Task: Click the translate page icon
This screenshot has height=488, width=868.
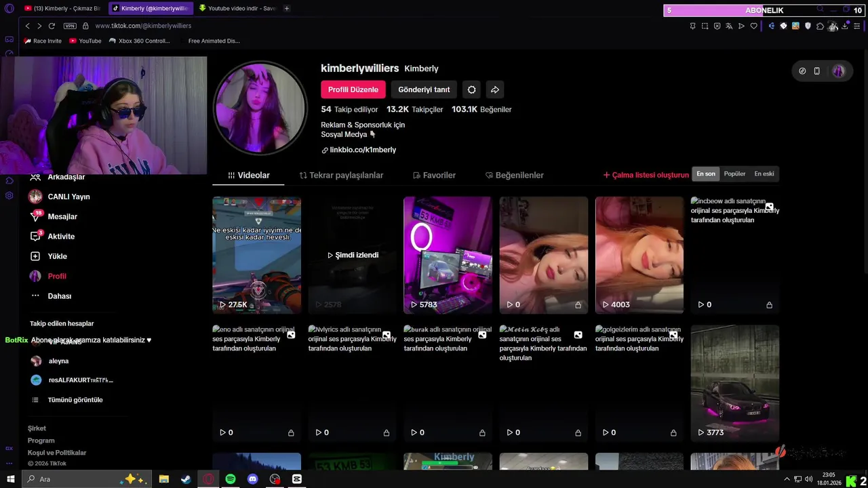Action: [729, 26]
